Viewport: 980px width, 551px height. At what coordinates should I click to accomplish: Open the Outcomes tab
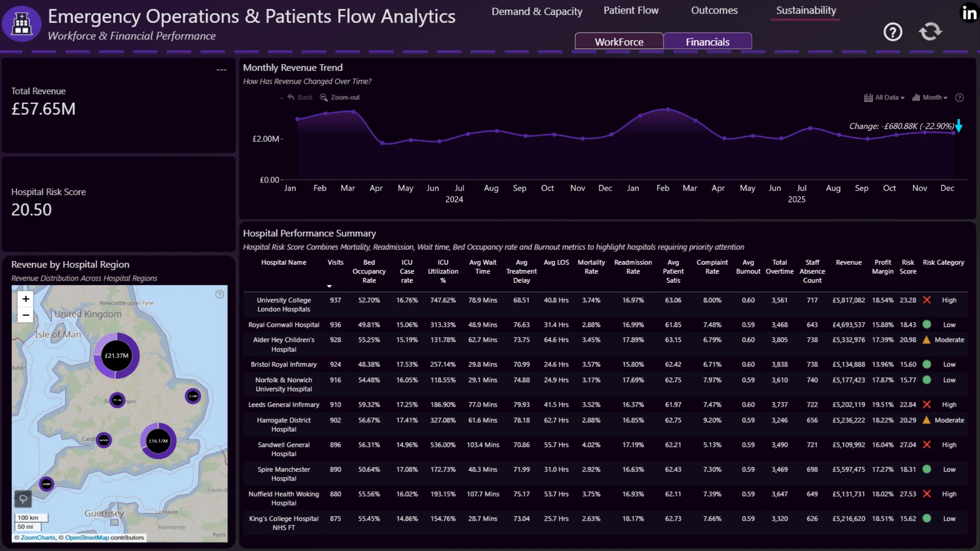point(714,10)
